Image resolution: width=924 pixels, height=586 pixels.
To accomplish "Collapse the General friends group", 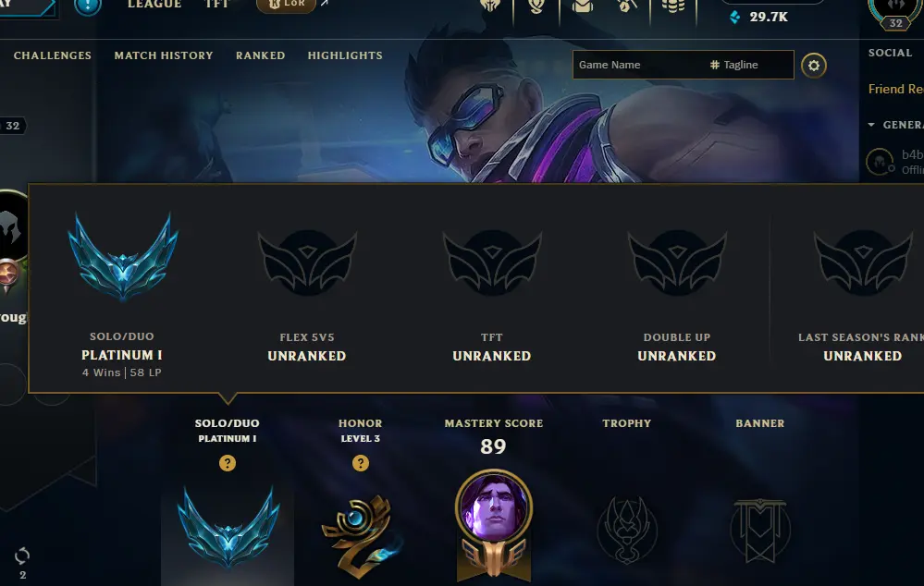I will [x=871, y=125].
